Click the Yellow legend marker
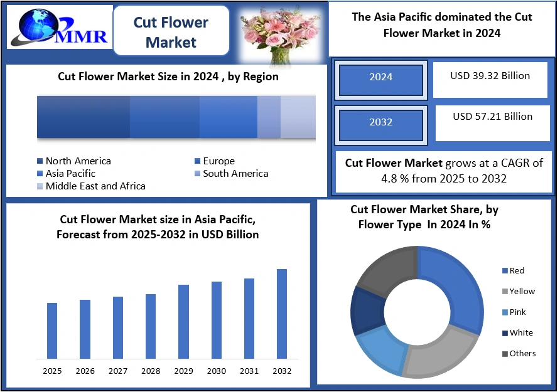The image size is (560, 392). pyautogui.click(x=505, y=292)
